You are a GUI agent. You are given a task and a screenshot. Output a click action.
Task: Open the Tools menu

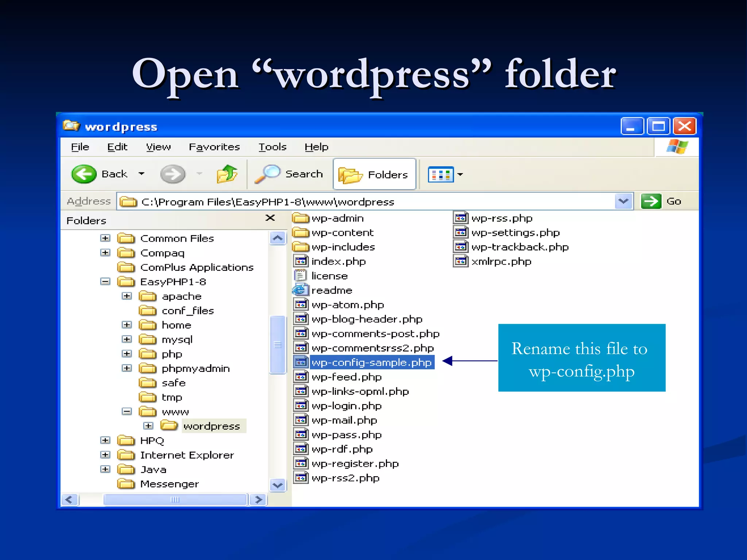272,147
